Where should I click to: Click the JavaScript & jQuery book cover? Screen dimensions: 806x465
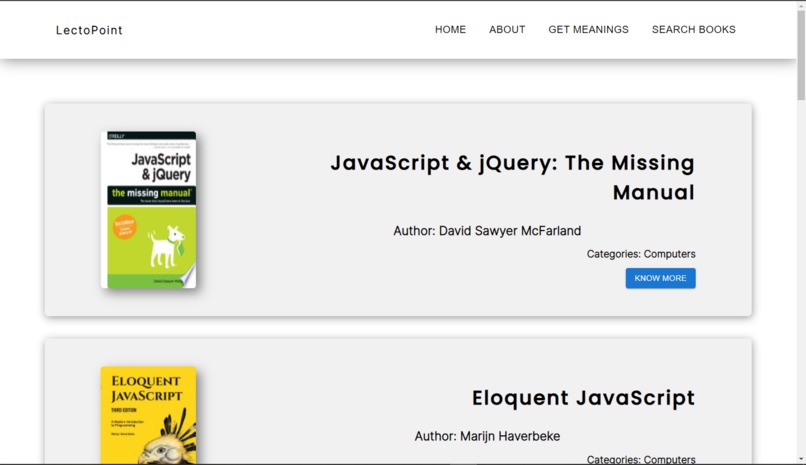149,210
